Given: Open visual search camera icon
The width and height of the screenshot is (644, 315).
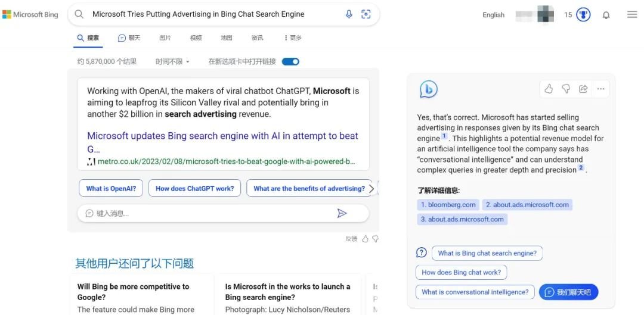Looking at the screenshot, I should coord(366,14).
